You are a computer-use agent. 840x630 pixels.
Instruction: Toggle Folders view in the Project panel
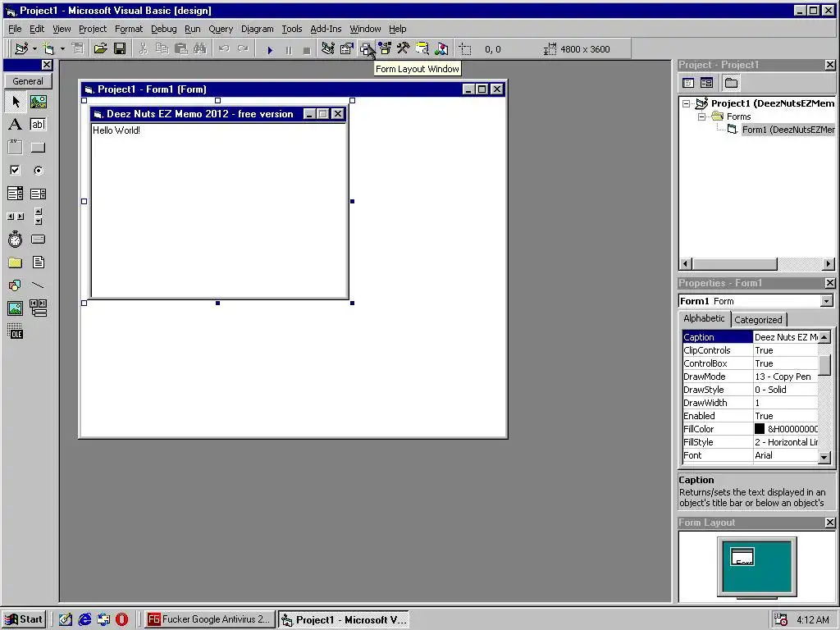[731, 83]
